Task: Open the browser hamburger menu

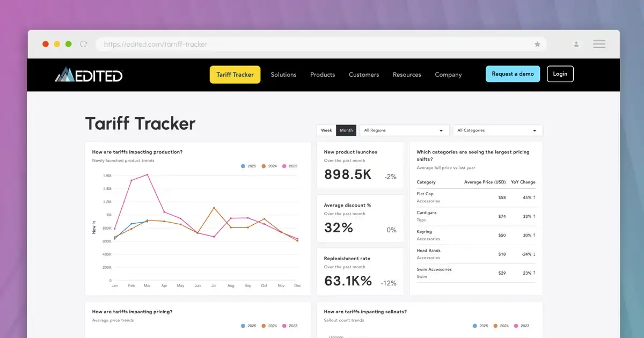Action: click(599, 44)
